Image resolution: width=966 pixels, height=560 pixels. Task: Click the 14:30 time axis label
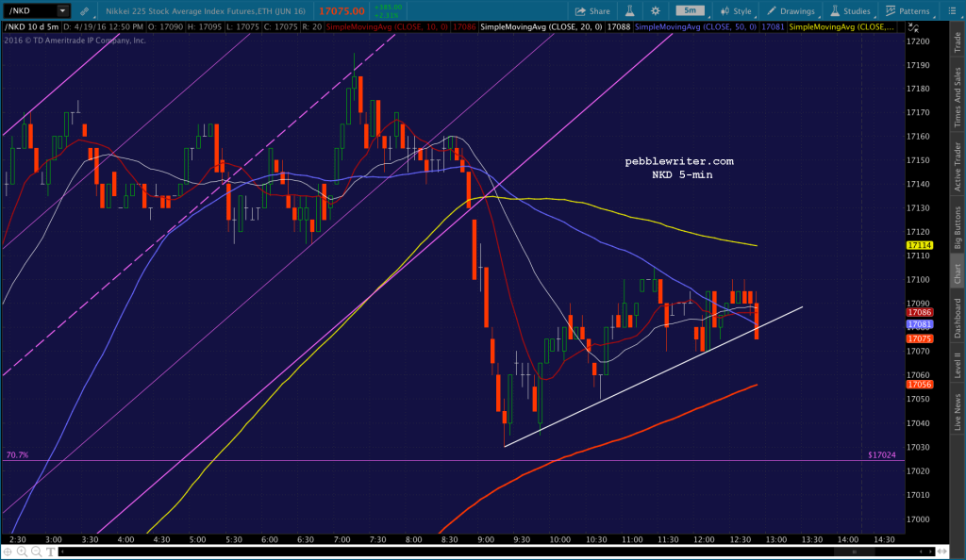pyautogui.click(x=884, y=539)
